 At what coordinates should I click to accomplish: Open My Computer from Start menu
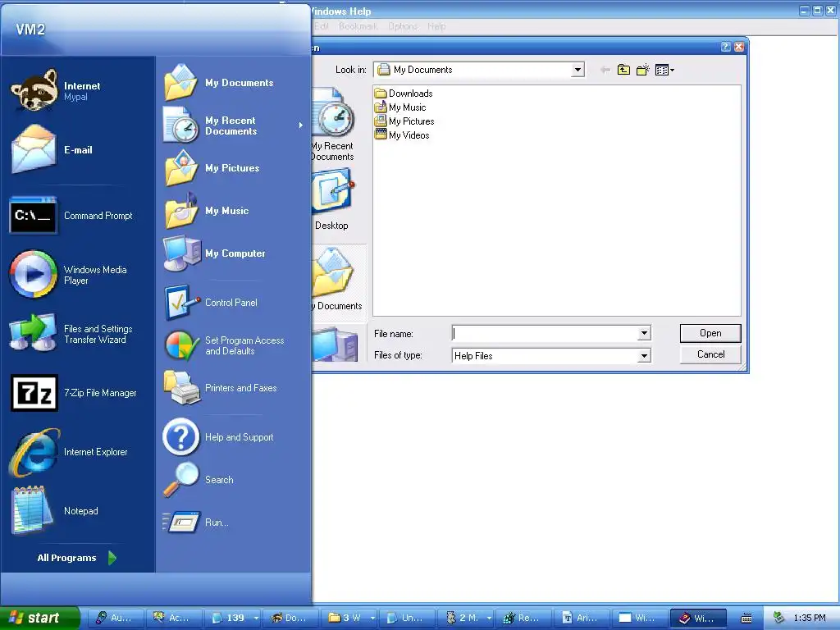pos(234,253)
